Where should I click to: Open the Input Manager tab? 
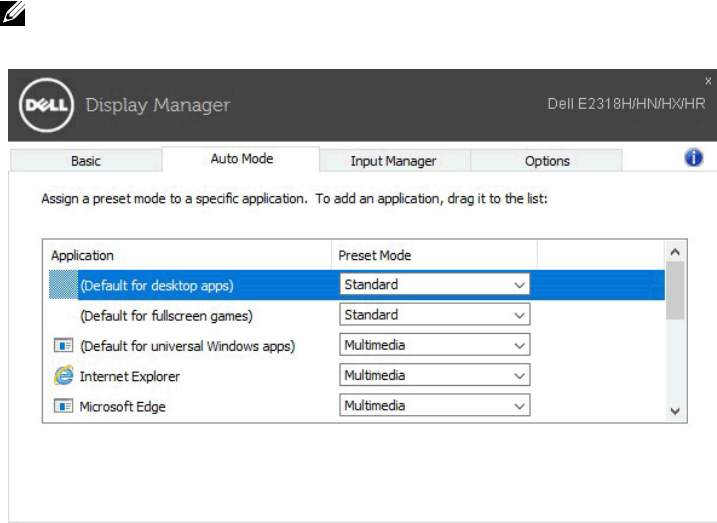pyautogui.click(x=393, y=160)
